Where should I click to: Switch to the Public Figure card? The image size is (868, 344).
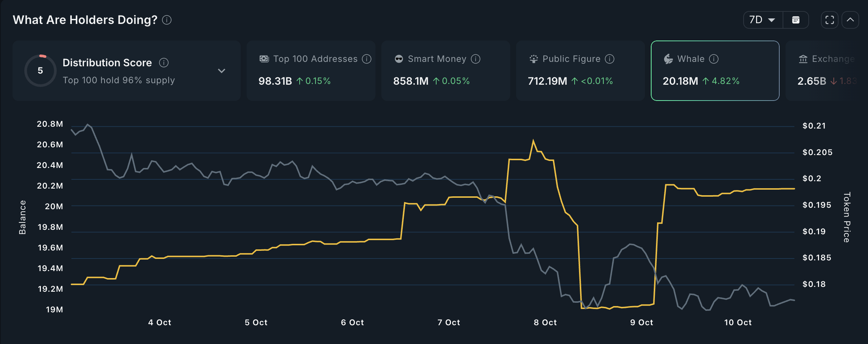coord(580,71)
